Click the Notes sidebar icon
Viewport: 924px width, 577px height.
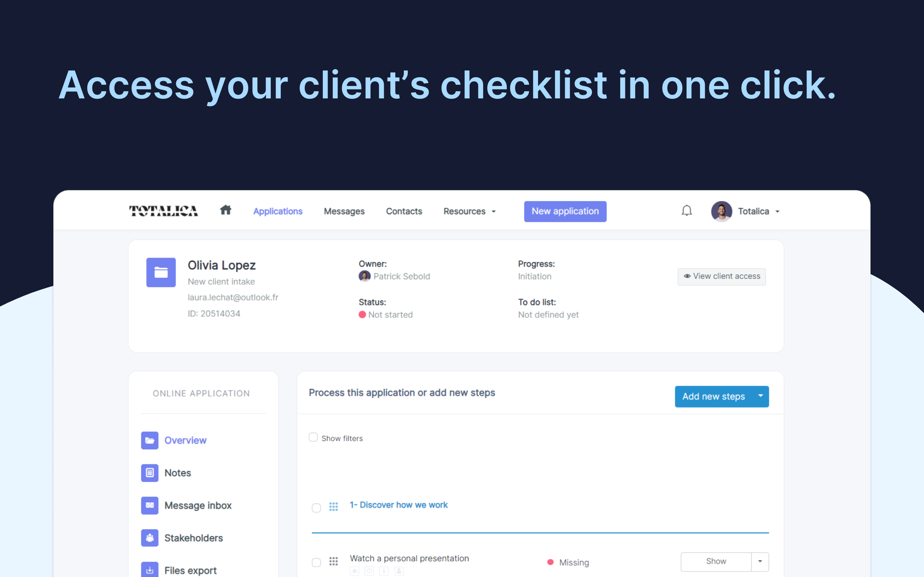[x=150, y=473]
